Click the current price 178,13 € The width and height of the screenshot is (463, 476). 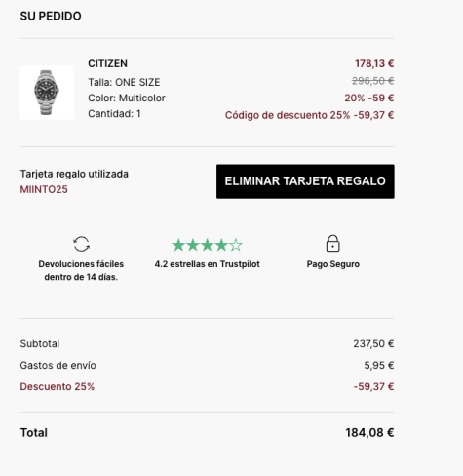(x=374, y=63)
